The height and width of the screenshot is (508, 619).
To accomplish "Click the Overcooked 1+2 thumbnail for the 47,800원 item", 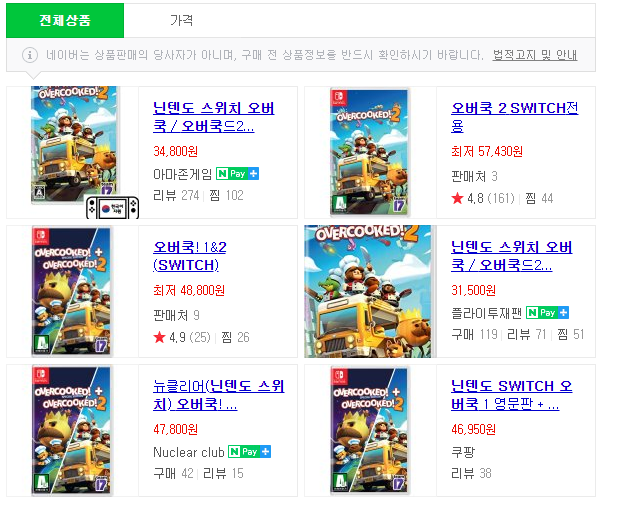I will pyautogui.click(x=72, y=430).
